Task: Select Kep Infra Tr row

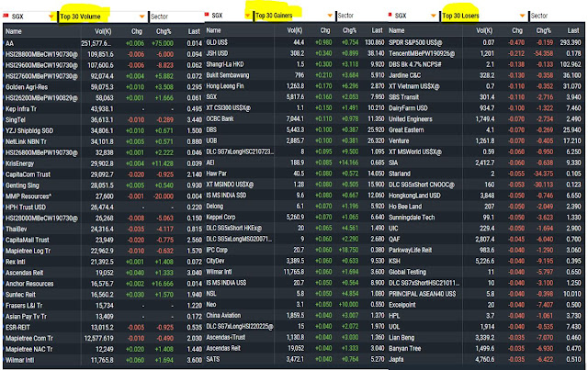Action: (x=104, y=109)
